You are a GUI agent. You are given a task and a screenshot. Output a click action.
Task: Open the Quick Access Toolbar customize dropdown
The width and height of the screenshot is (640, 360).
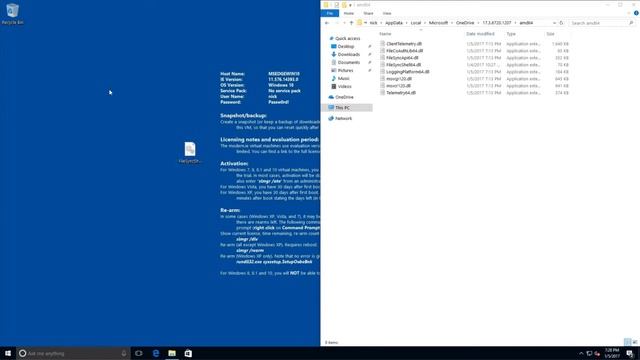350,5
